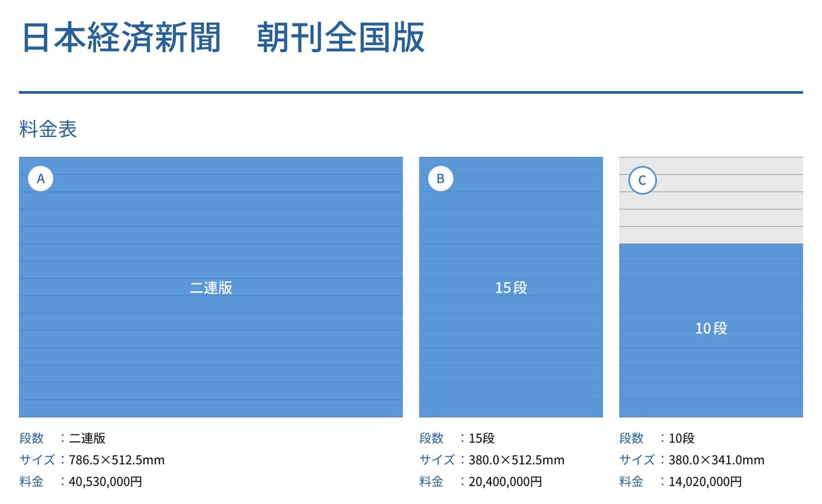822x504 pixels.
Task: Click the 二連版 label inside diagram A
Action: (x=211, y=288)
